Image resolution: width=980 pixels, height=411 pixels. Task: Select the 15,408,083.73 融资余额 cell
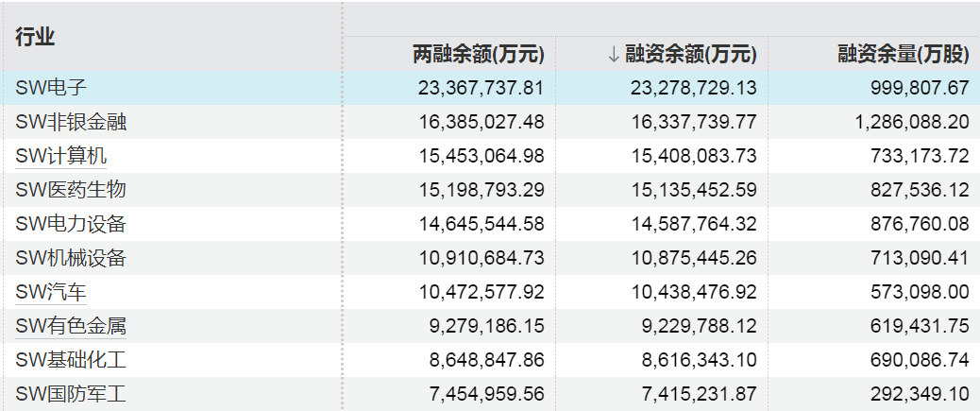point(693,156)
